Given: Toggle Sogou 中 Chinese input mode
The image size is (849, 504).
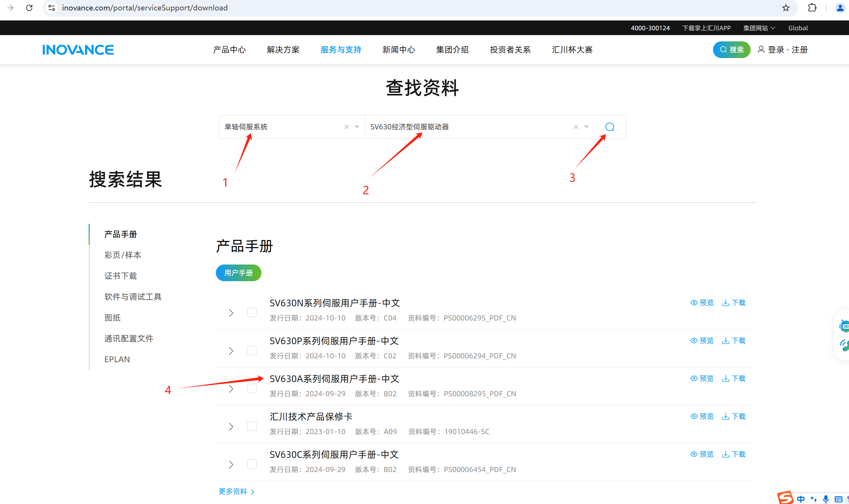Looking at the screenshot, I should click(x=801, y=499).
